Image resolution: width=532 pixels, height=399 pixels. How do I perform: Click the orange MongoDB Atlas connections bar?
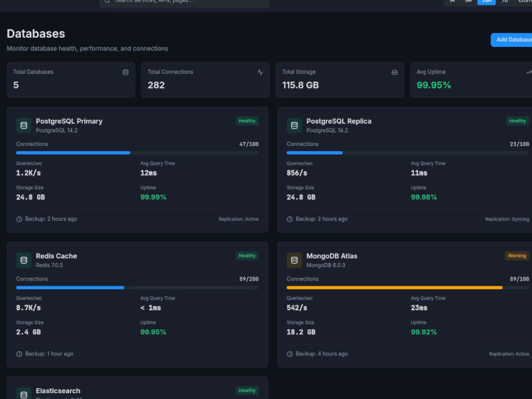tap(395, 288)
